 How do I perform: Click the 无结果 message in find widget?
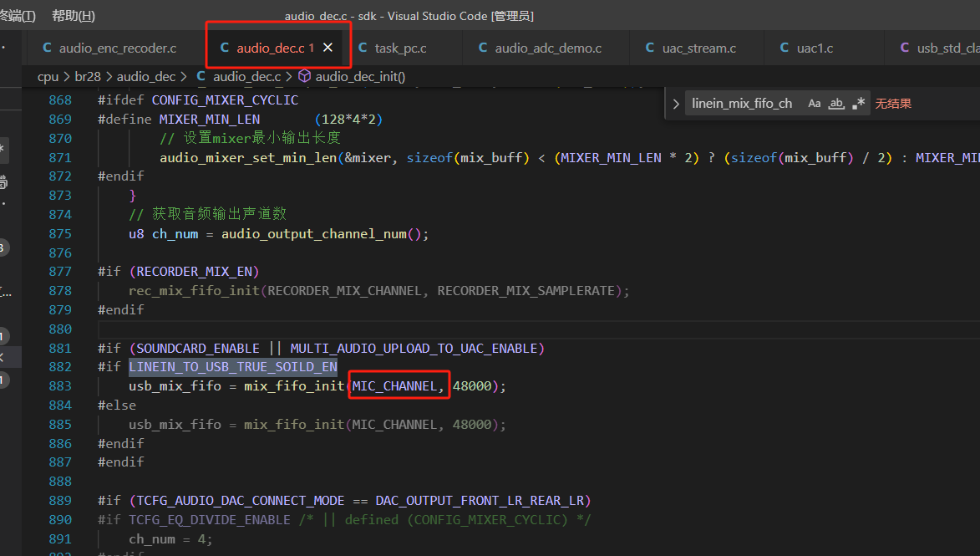point(892,104)
